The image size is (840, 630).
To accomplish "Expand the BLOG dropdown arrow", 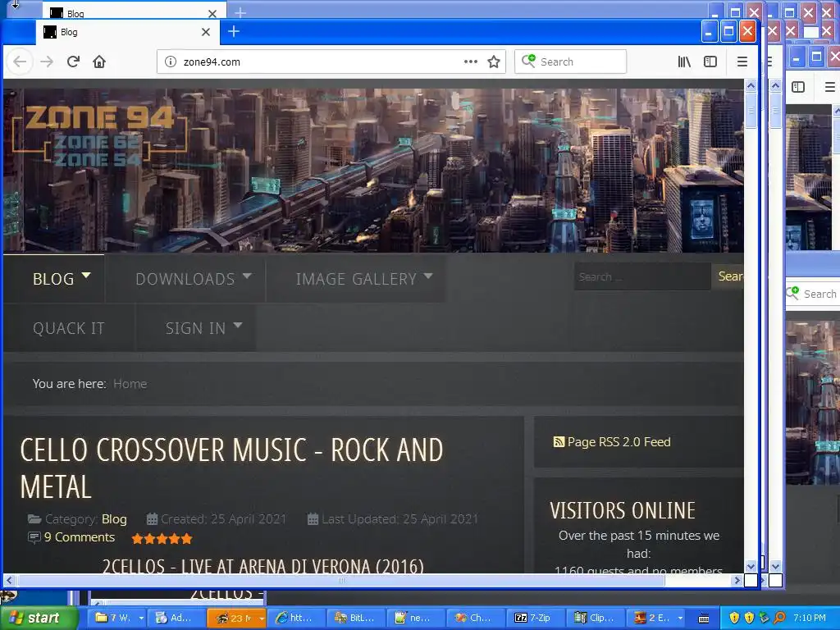I will click(86, 276).
